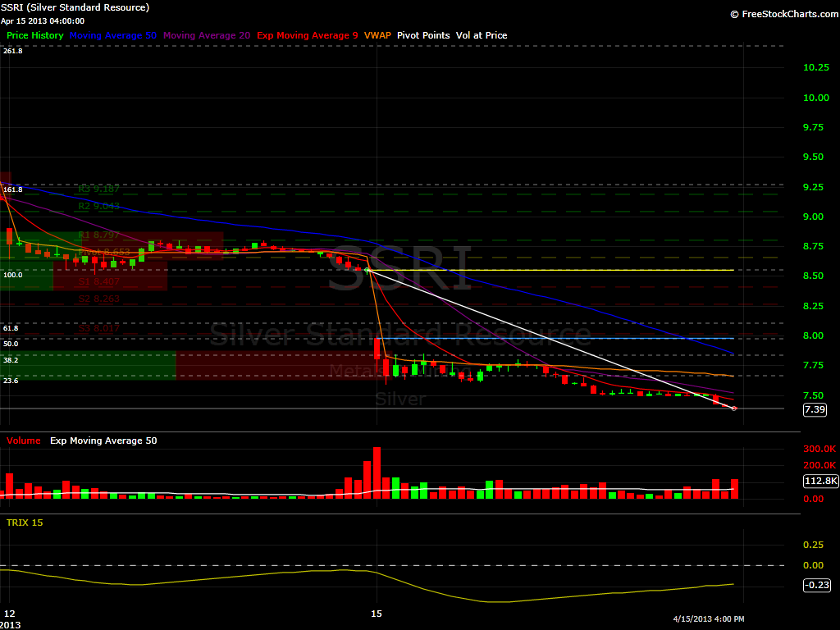This screenshot has width=840, height=630.
Task: Click the 4/15/2013 4:00 PM time label
Action: click(x=709, y=619)
